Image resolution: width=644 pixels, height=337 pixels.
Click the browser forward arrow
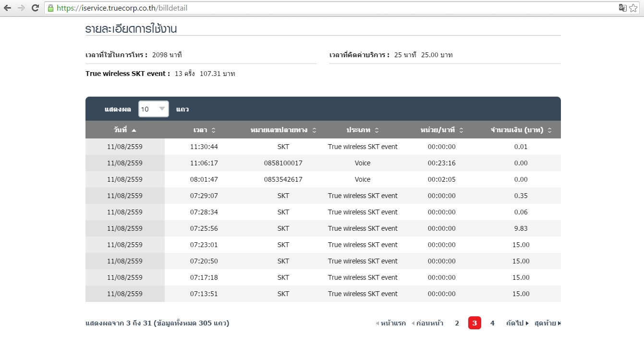(21, 8)
